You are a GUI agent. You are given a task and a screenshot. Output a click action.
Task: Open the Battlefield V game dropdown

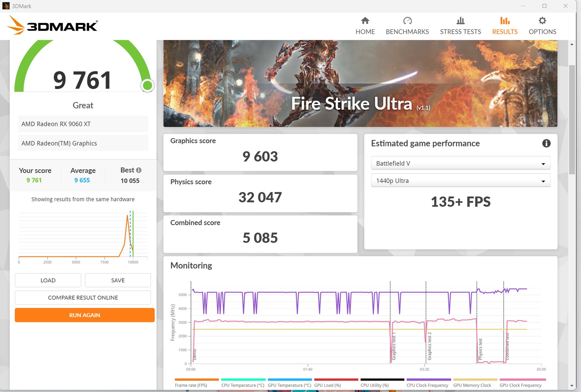(x=460, y=163)
